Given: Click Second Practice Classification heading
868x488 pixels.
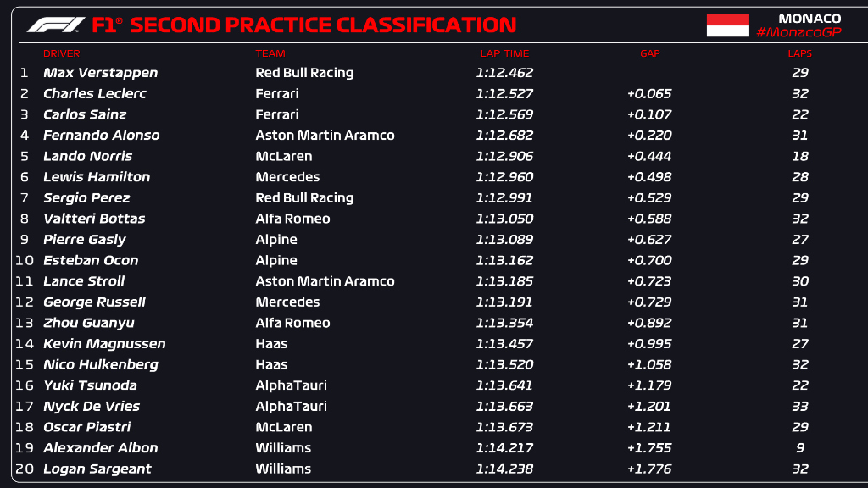Looking at the screenshot, I should 322,25.
